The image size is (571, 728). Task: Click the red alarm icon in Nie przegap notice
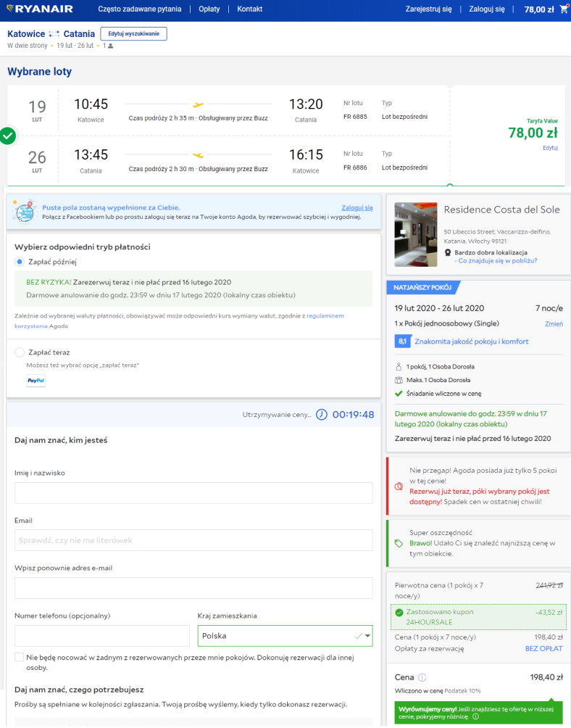tap(399, 487)
